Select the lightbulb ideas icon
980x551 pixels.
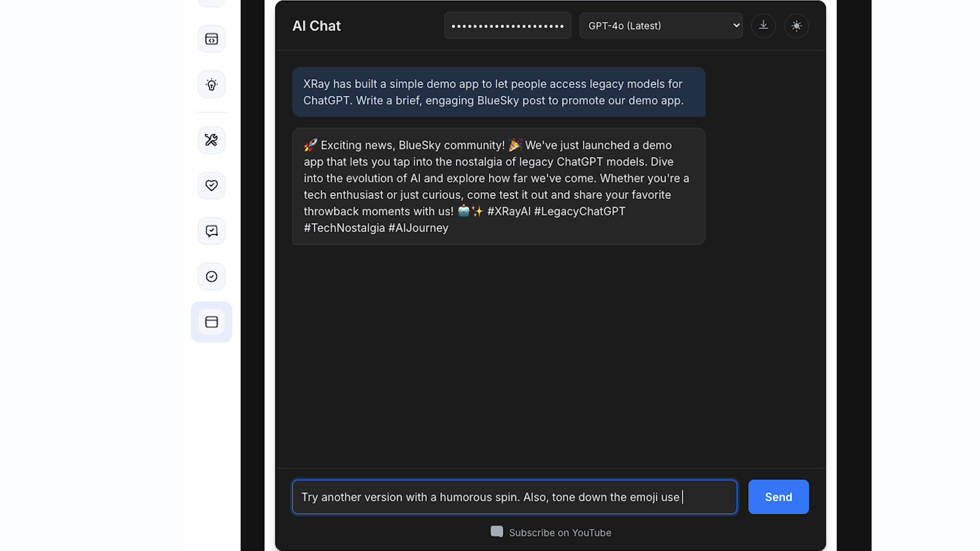click(x=211, y=84)
